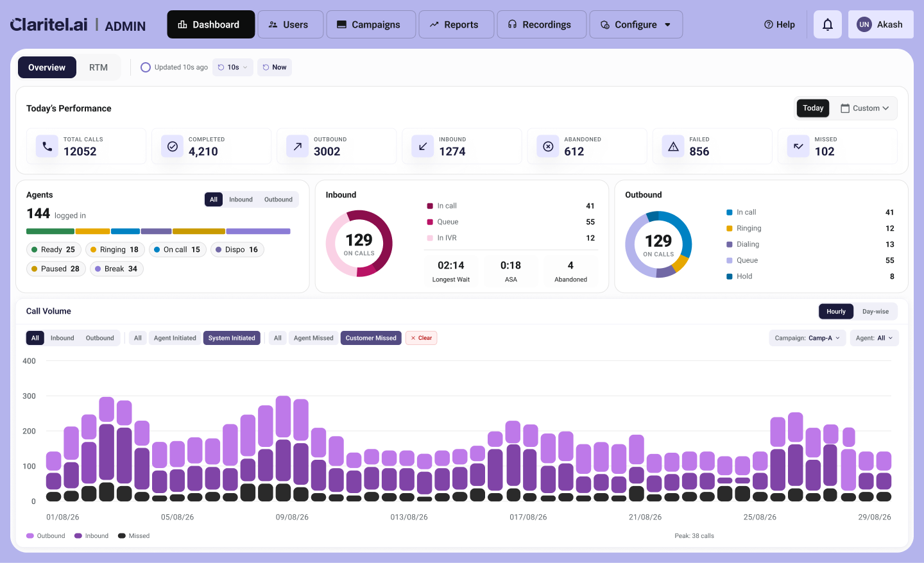This screenshot has height=563, width=924.
Task: Toggle the System Initiated filter
Action: (x=232, y=338)
